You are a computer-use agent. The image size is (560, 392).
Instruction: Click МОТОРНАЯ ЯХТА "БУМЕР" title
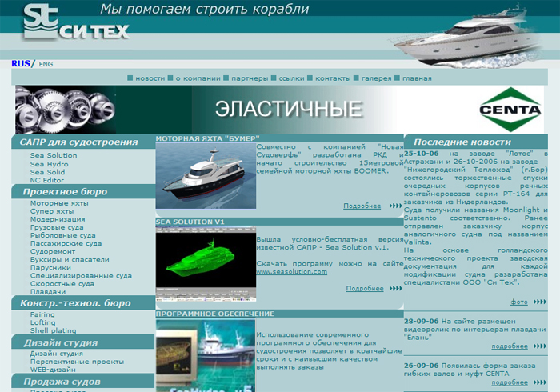[x=208, y=138]
